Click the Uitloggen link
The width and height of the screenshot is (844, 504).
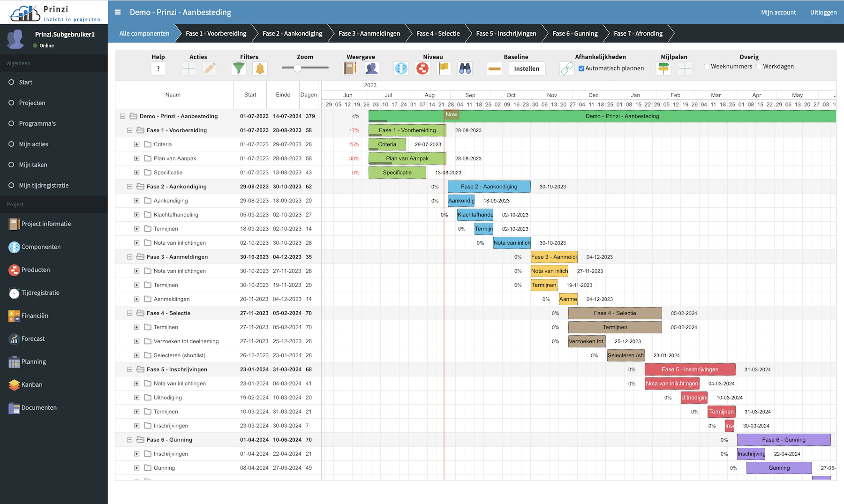point(823,12)
